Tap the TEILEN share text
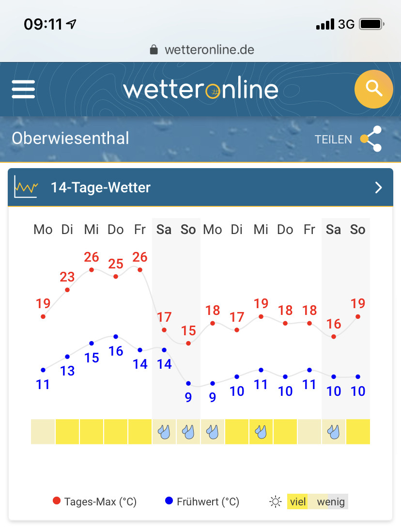The height and width of the screenshot is (532, 401). click(x=333, y=140)
